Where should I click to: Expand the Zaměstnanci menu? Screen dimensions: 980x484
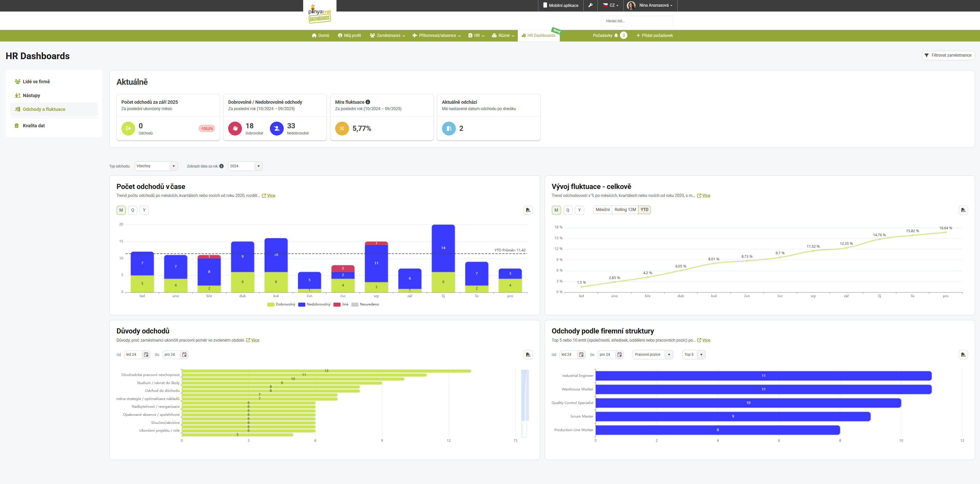click(387, 35)
